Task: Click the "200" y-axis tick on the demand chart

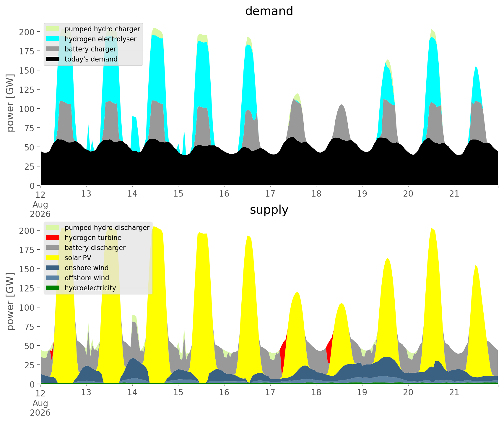Action: [27, 32]
